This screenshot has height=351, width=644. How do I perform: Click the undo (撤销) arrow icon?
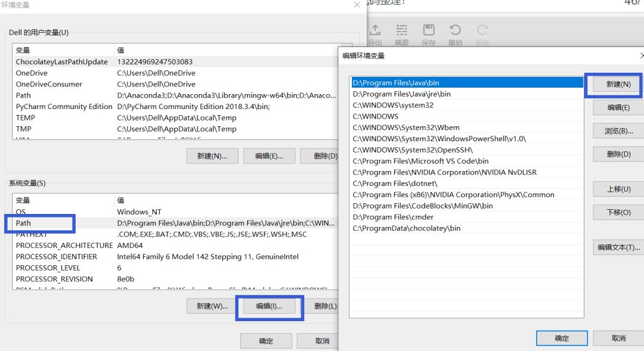click(456, 31)
